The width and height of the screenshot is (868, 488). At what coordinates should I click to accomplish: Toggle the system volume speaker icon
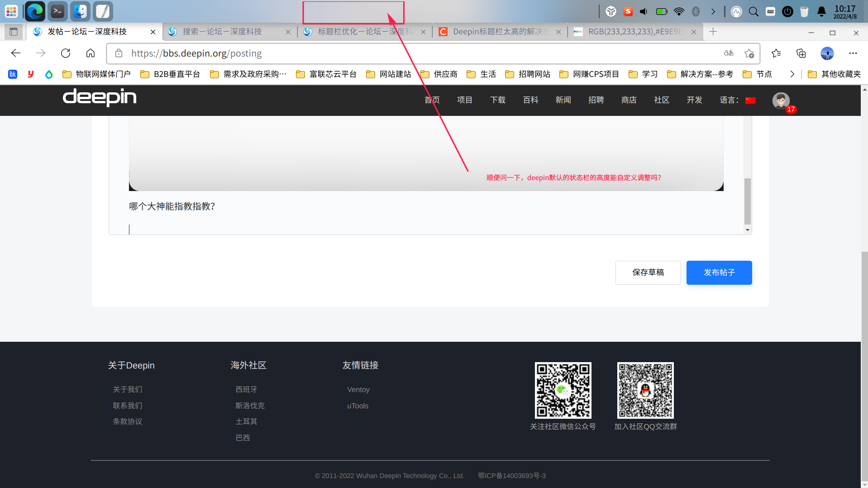click(x=644, y=12)
